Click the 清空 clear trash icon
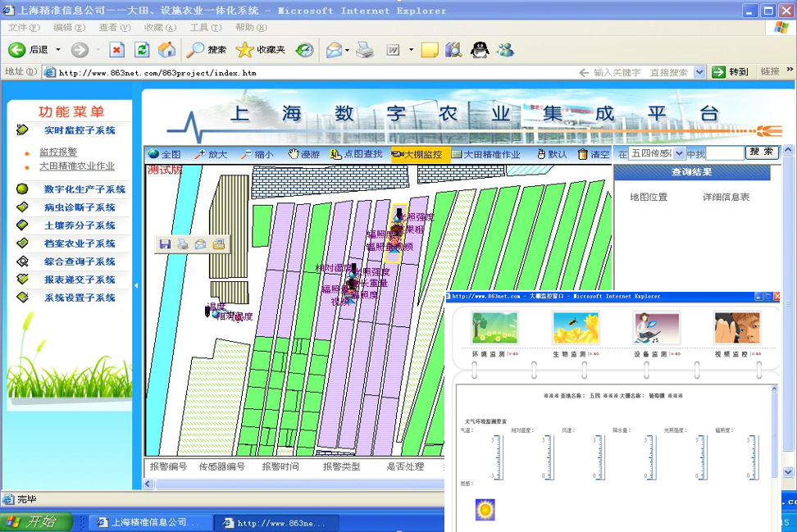 pyautogui.click(x=583, y=154)
